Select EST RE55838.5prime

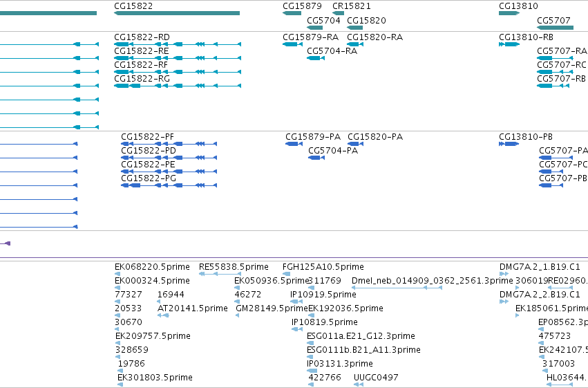click(220, 274)
